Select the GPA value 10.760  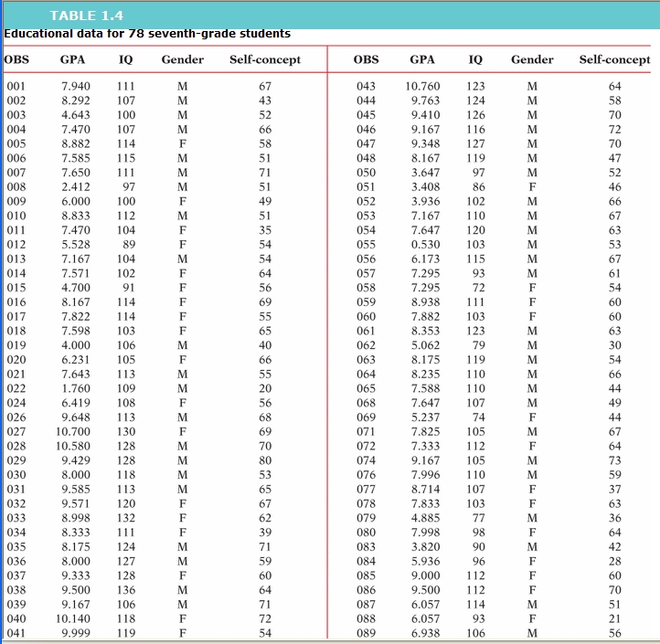click(x=422, y=87)
